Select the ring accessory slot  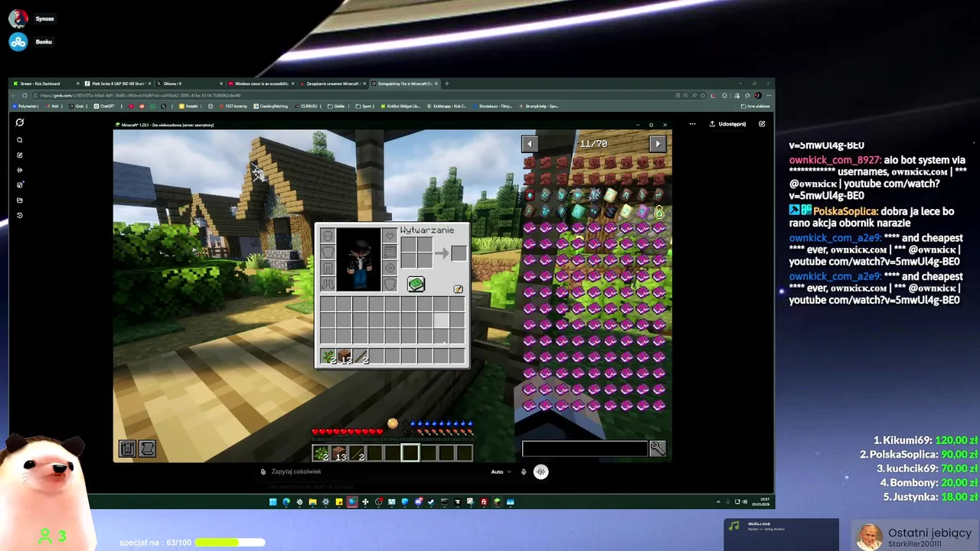[390, 268]
